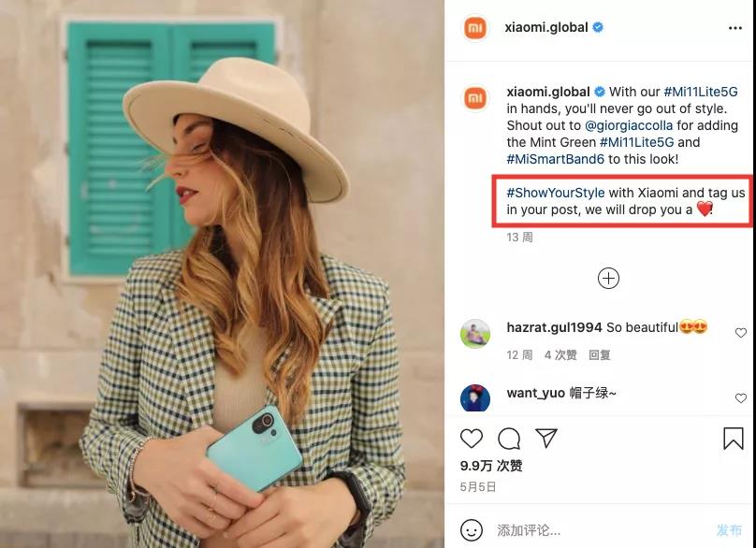Open @giorgiaccolla profile mention
This screenshot has height=548, width=756.
[x=628, y=125]
